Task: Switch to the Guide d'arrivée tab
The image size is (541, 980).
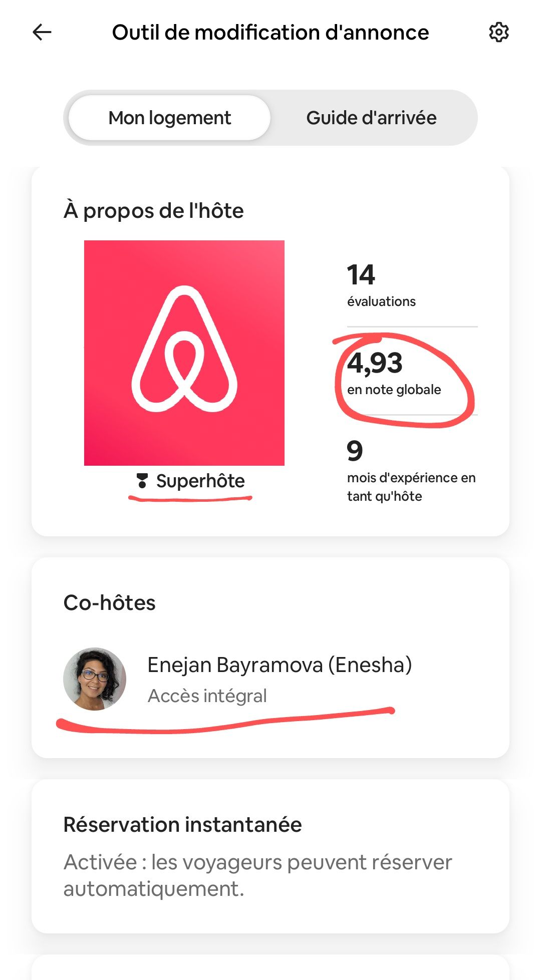Action: click(x=371, y=118)
